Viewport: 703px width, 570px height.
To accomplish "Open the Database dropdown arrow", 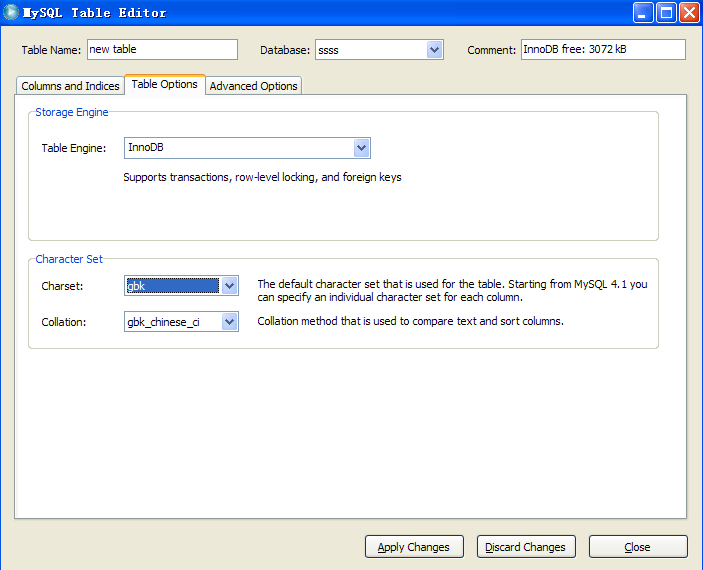I will tap(434, 50).
